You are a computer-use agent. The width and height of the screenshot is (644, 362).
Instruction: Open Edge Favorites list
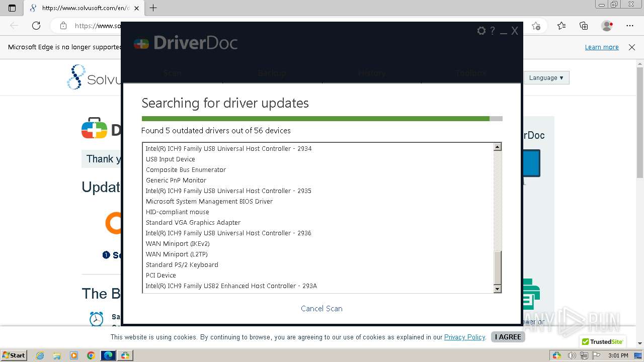point(561,26)
